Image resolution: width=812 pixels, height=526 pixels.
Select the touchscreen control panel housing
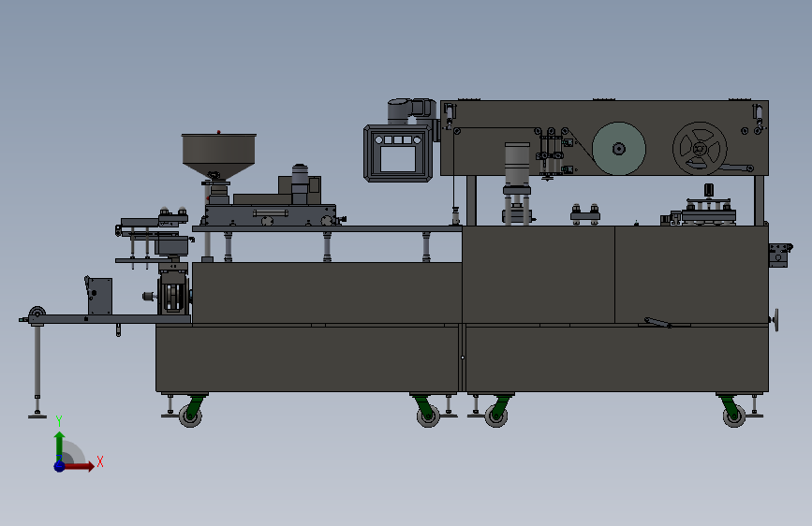[x=398, y=153]
